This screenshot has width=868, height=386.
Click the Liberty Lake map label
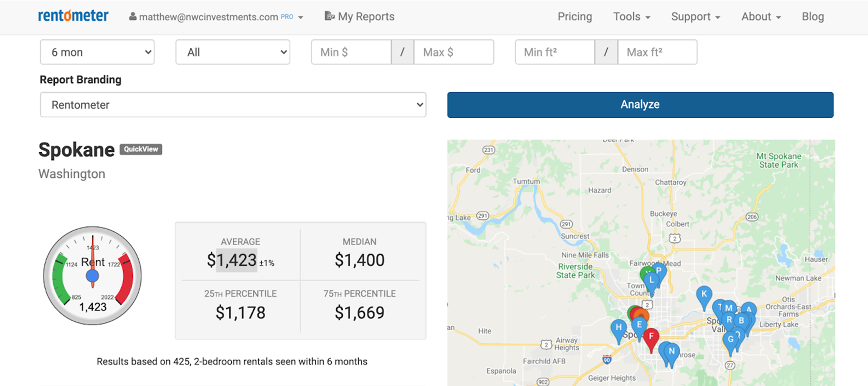pos(778,324)
